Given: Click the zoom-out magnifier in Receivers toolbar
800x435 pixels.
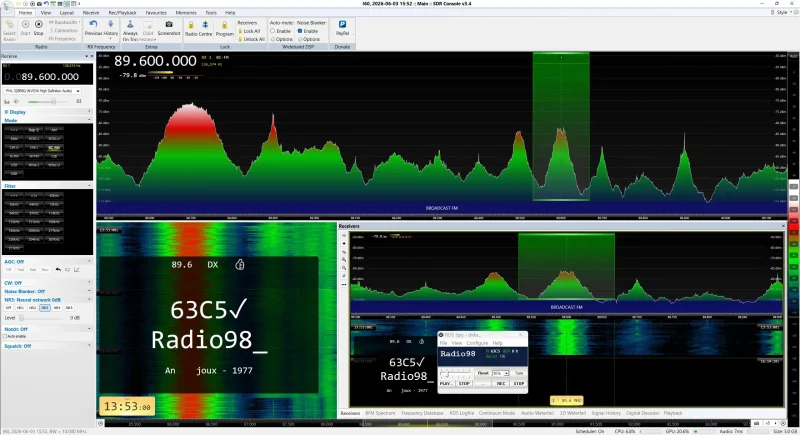Looking at the screenshot, I should pos(344,268).
